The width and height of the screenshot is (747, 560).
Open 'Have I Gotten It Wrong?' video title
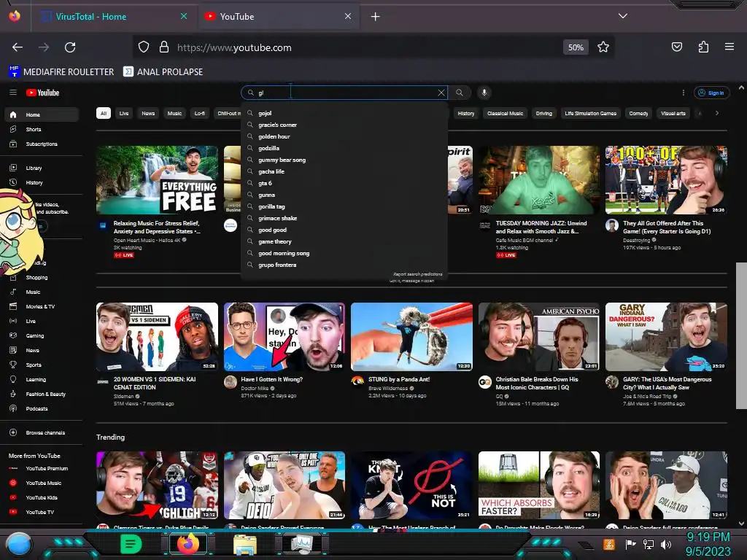(271, 379)
